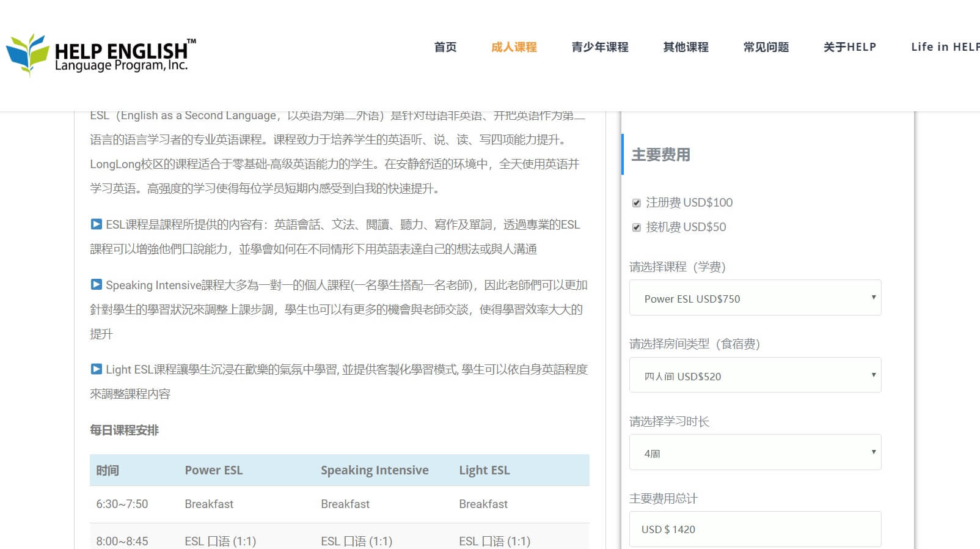Click the play icon before ESL课程 paragraph
980x549 pixels.
[x=96, y=224]
